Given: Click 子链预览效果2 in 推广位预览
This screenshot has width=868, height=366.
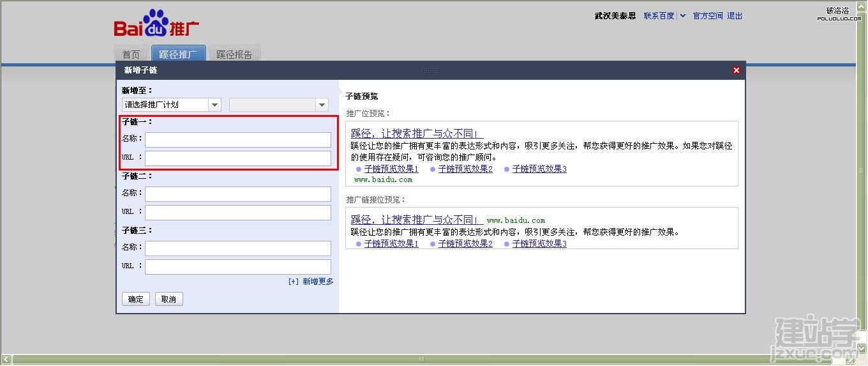Looking at the screenshot, I should pyautogui.click(x=465, y=169).
